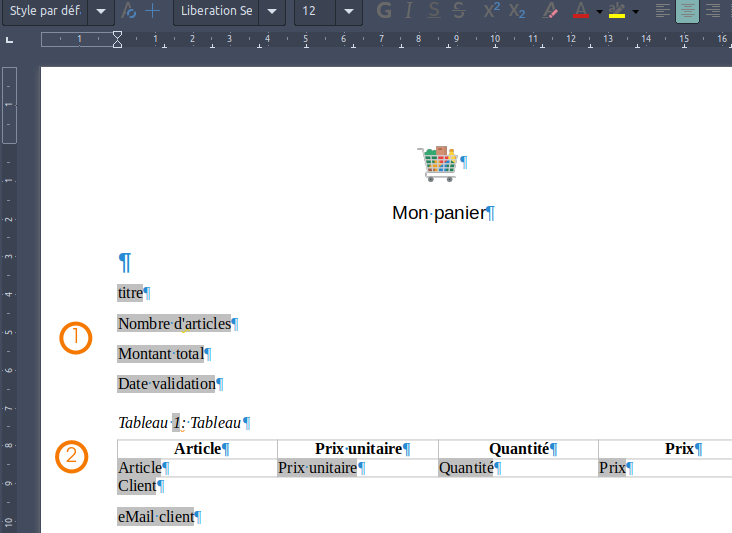
Task: Toggle strikethrough formatting
Action: 459,10
